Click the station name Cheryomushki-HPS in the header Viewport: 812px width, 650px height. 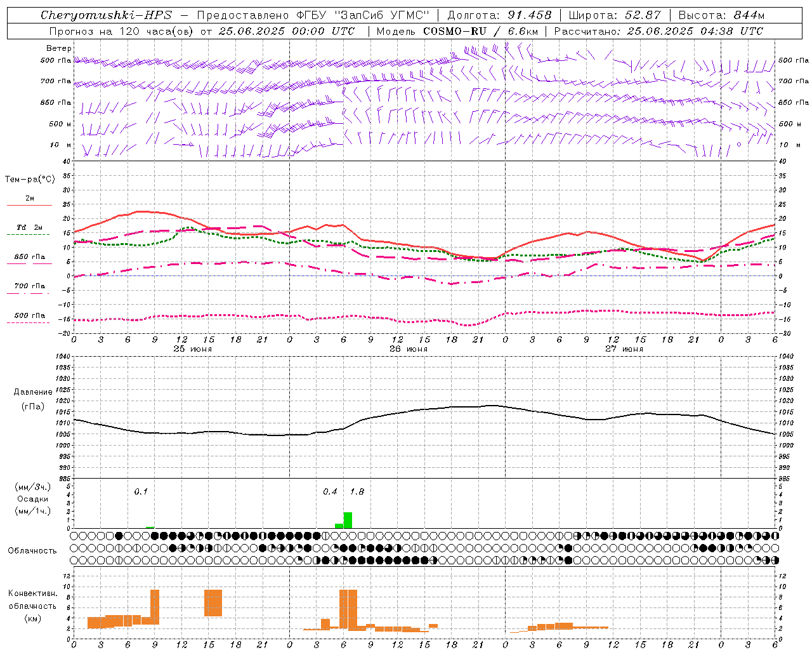click(106, 15)
